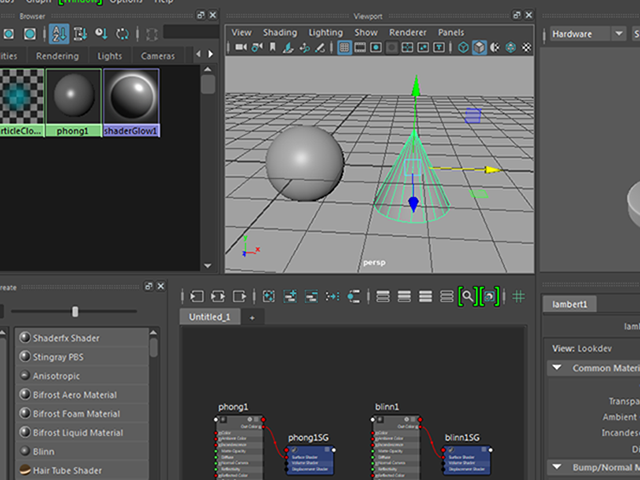Create a Stingray PBS material
This screenshot has width=640, height=480.
[x=82, y=357]
